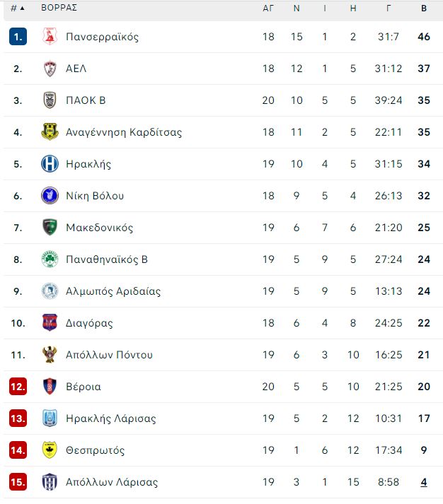443x504 pixels.
Task: Click the Θεσπρωτός yellow crest
Action: pos(50,450)
